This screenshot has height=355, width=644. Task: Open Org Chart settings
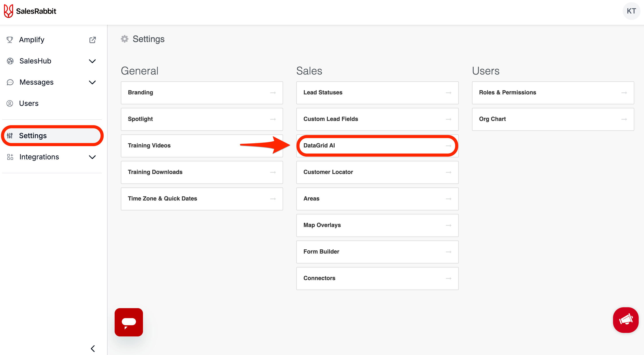point(553,119)
